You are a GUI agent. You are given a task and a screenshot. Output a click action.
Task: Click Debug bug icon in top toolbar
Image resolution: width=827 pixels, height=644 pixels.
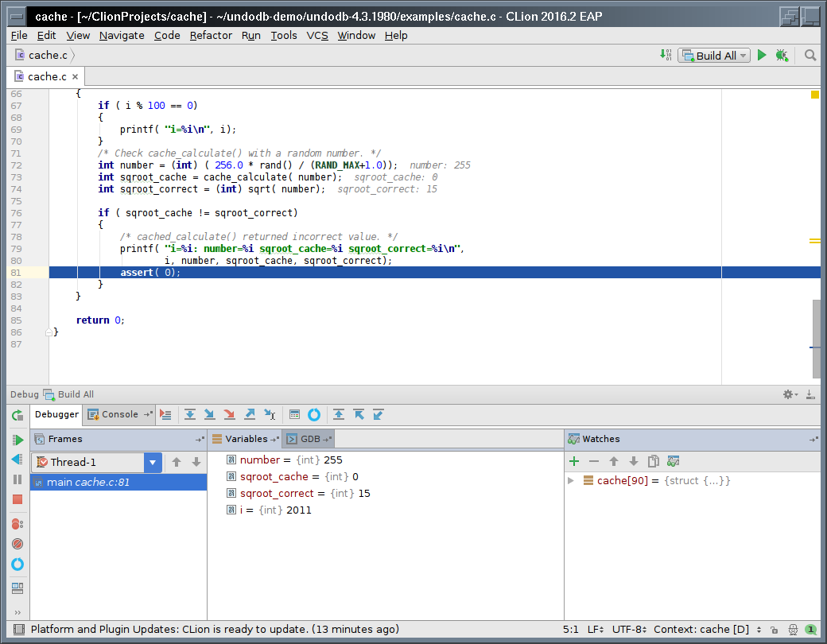click(782, 55)
